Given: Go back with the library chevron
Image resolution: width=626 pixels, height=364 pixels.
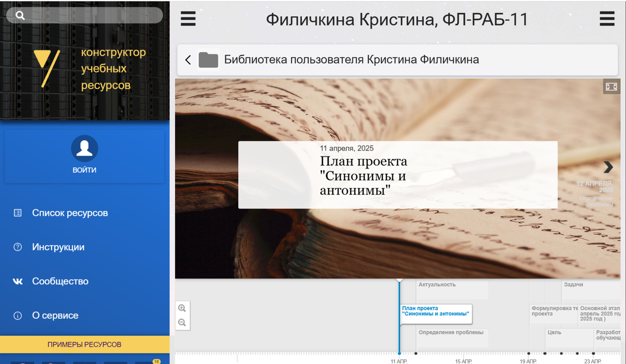Looking at the screenshot, I should [188, 60].
